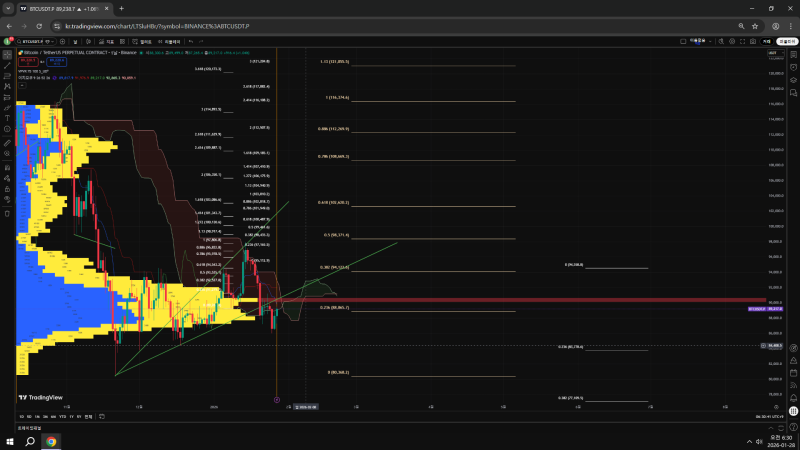
Task: Open the alerts panel on right sidebar
Action: click(793, 67)
